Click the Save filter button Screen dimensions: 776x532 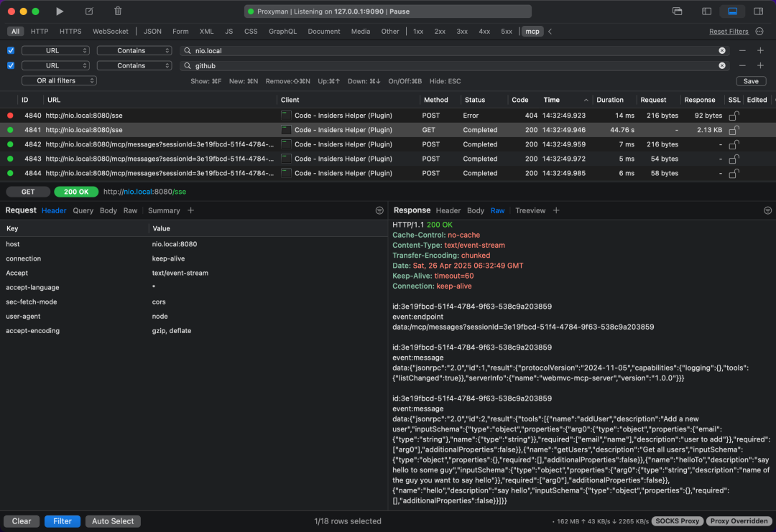[751, 81]
